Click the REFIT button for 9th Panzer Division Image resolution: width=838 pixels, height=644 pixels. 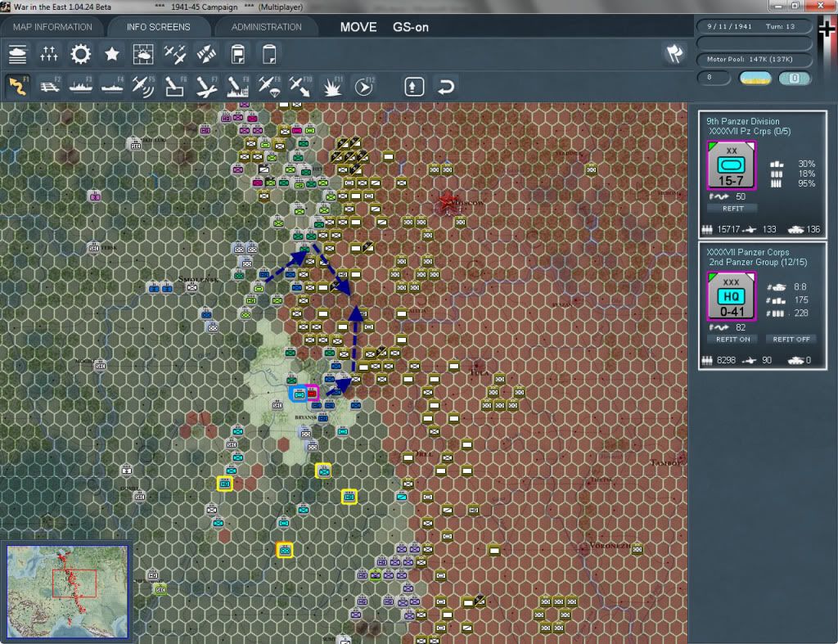click(x=732, y=209)
